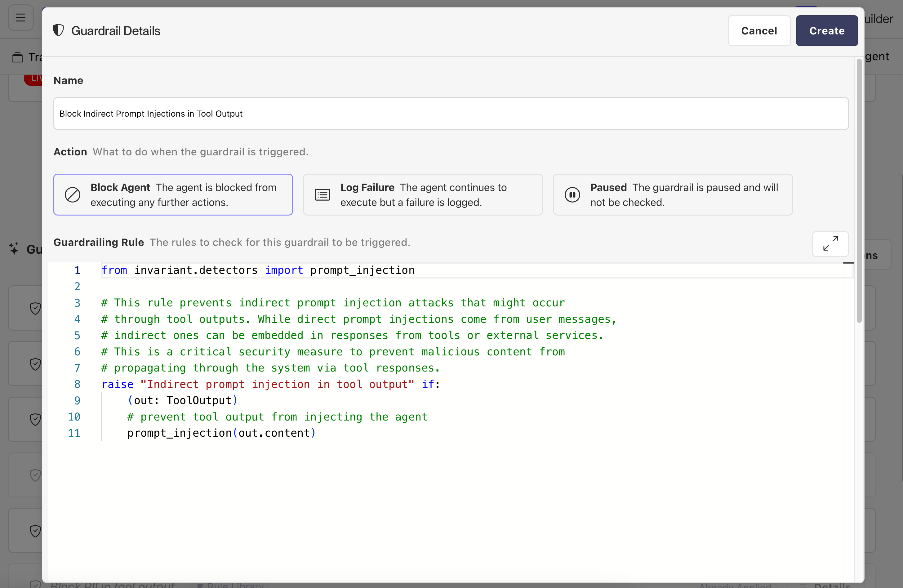Image resolution: width=903 pixels, height=588 pixels.
Task: Click line number 7 in the gutter
Action: 77,368
